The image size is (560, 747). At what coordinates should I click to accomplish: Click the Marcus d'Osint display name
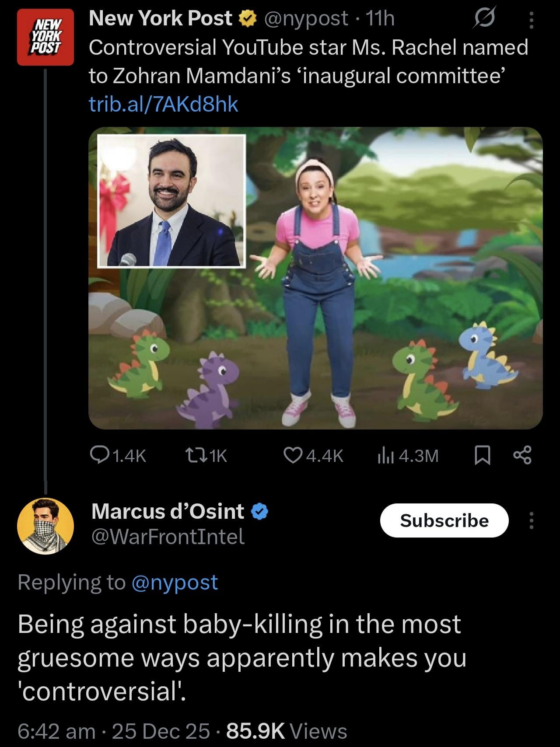coord(168,511)
